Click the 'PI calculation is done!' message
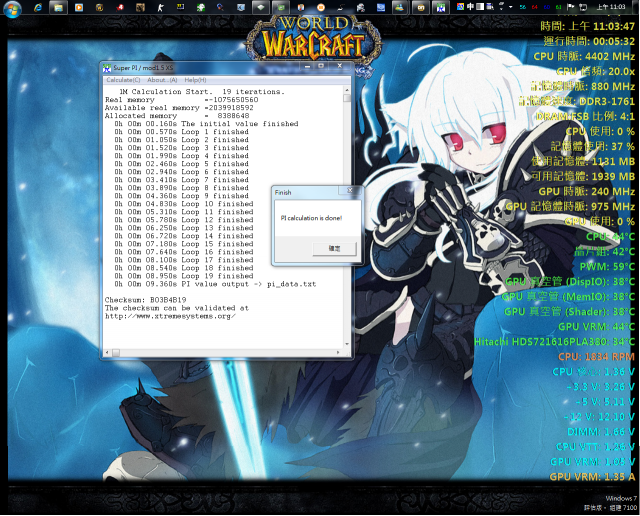 click(x=311, y=218)
